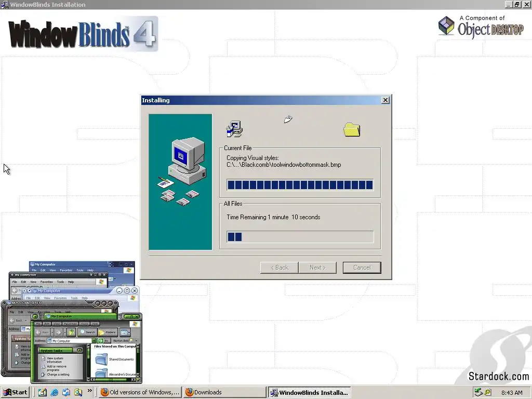
Task: Close the Installing dialog
Action: click(x=385, y=100)
